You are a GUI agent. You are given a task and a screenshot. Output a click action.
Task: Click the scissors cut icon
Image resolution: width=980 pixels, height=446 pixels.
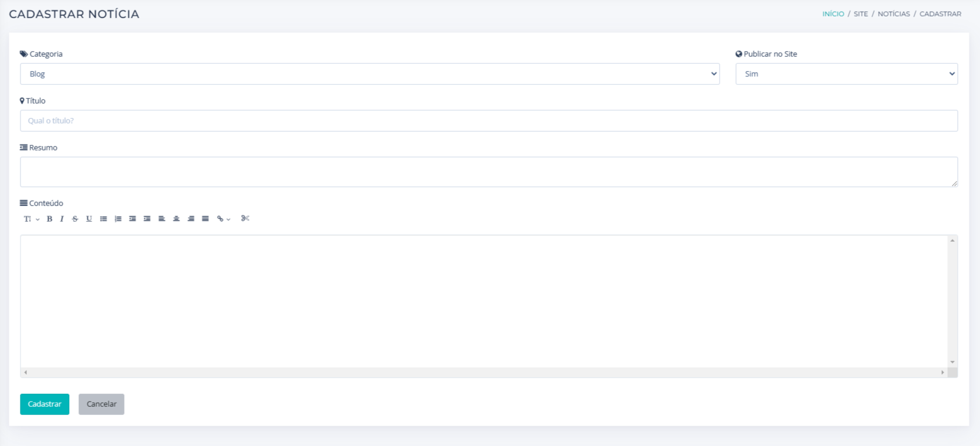[x=245, y=218]
